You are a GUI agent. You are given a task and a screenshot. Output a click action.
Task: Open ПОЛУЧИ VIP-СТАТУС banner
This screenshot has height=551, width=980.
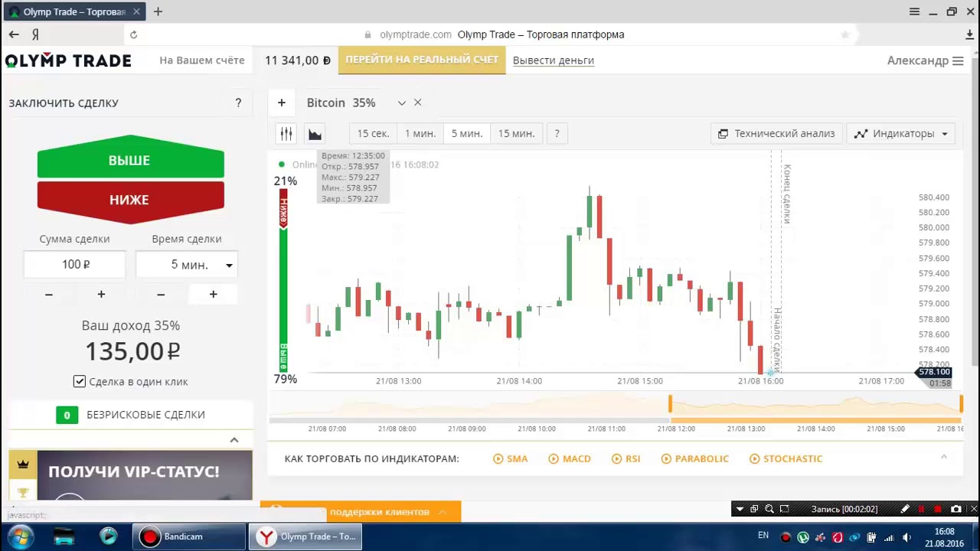pyautogui.click(x=145, y=474)
